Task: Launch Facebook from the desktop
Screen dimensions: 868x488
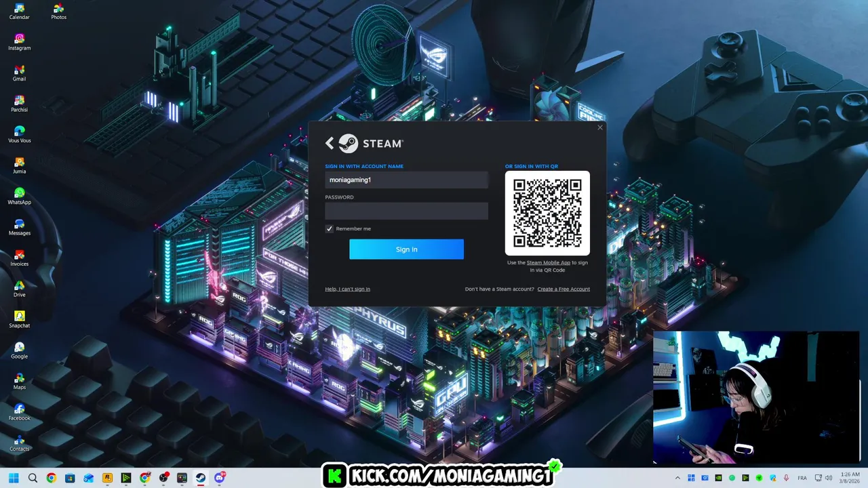Action: (19, 412)
